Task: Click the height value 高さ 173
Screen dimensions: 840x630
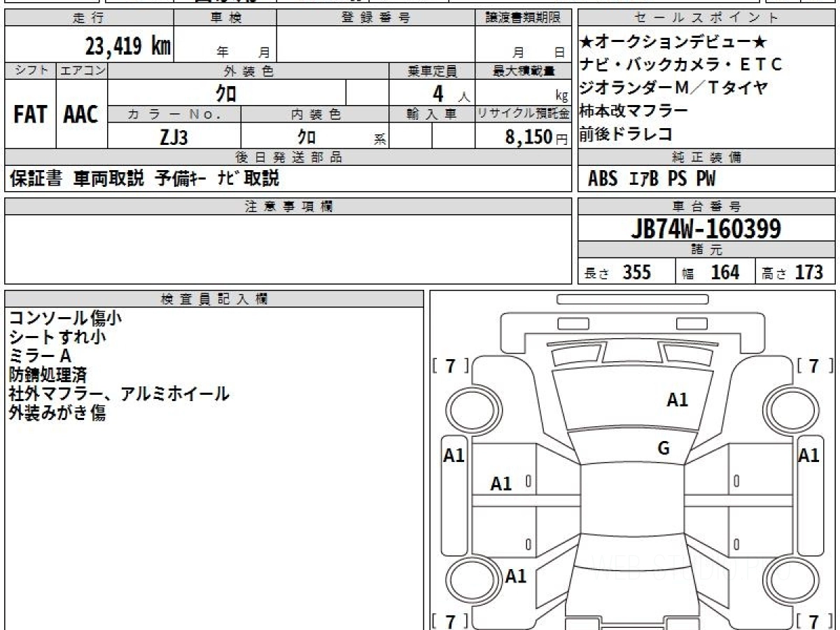Action: (x=793, y=272)
